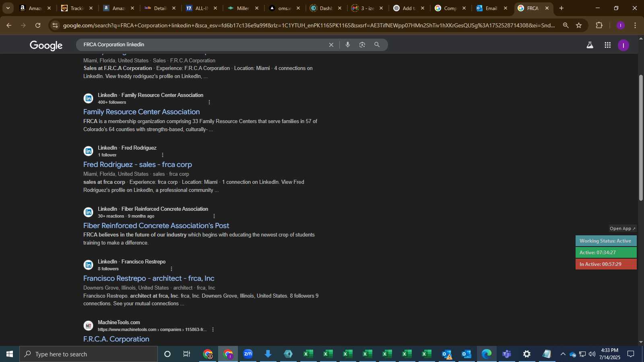The width and height of the screenshot is (644, 362).
Task: Start voice search with the microphone icon
Action: [348, 45]
